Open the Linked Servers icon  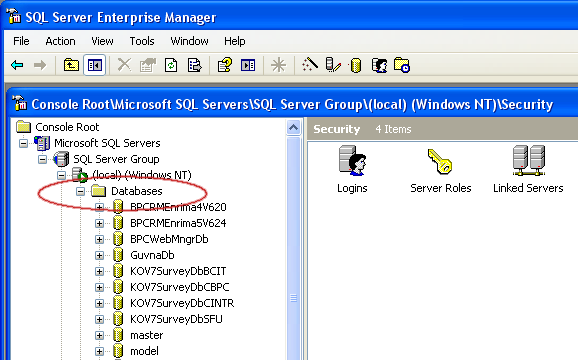(x=528, y=169)
